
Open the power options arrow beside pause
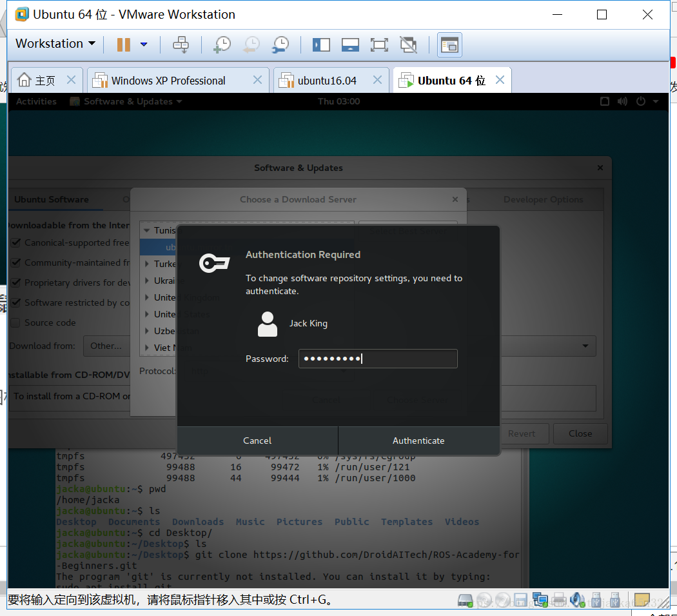pyautogui.click(x=144, y=44)
